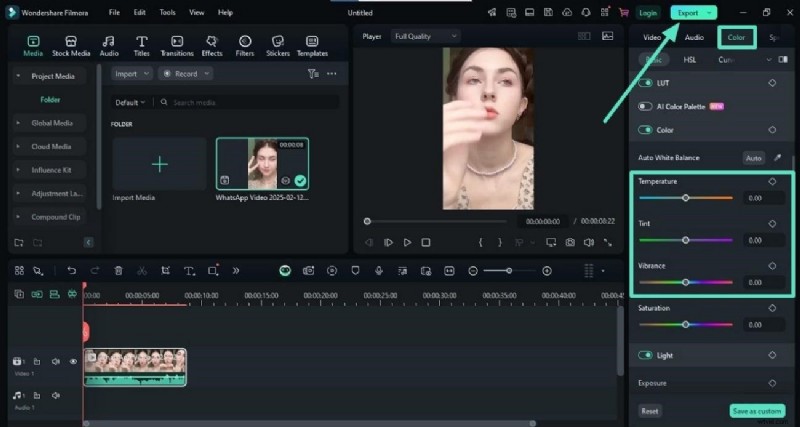The height and width of the screenshot is (427, 800).
Task: Take a snapshot with the camera icon
Action: [x=570, y=242]
